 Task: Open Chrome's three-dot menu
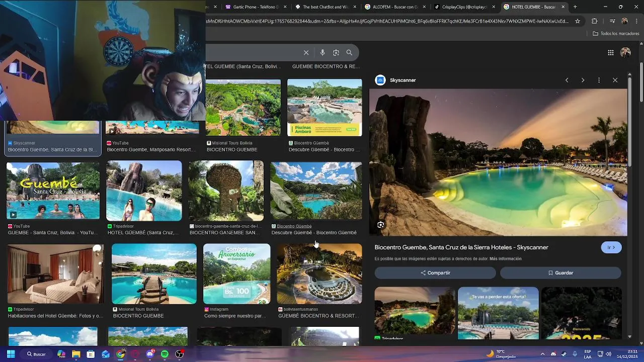[x=636, y=21]
